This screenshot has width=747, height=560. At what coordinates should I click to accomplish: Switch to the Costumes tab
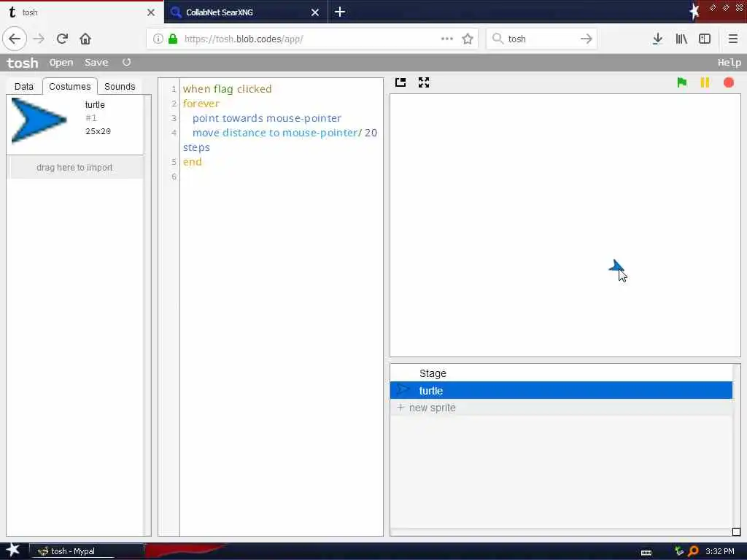[x=69, y=86]
